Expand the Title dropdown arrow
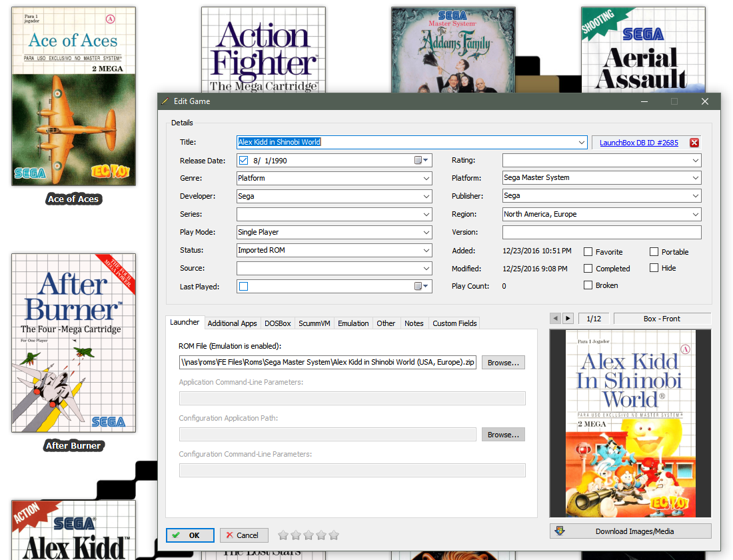733x560 pixels. coord(582,142)
